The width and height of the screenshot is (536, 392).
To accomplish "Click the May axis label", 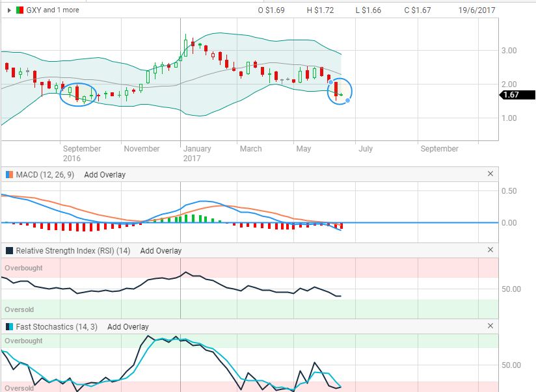I will tap(304, 149).
